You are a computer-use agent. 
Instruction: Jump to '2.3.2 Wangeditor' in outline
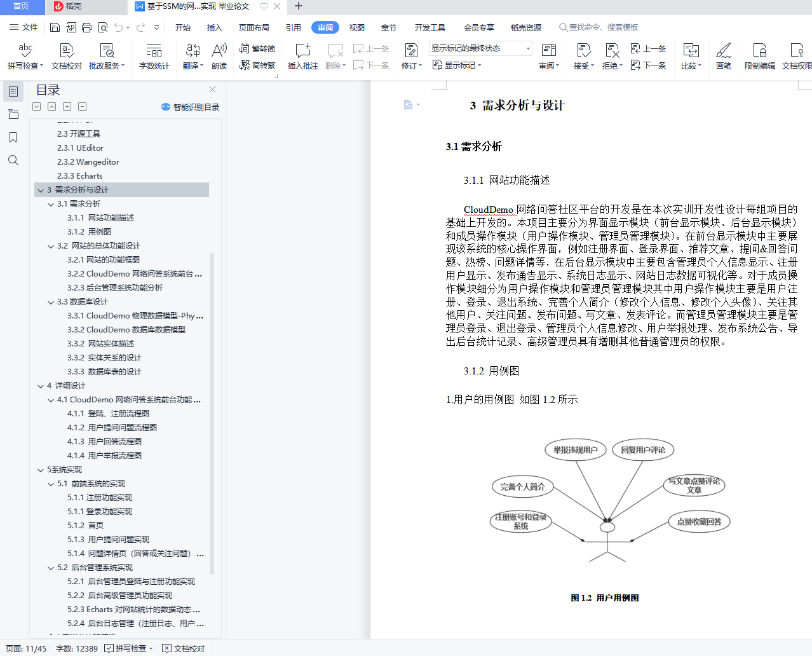[x=88, y=162]
